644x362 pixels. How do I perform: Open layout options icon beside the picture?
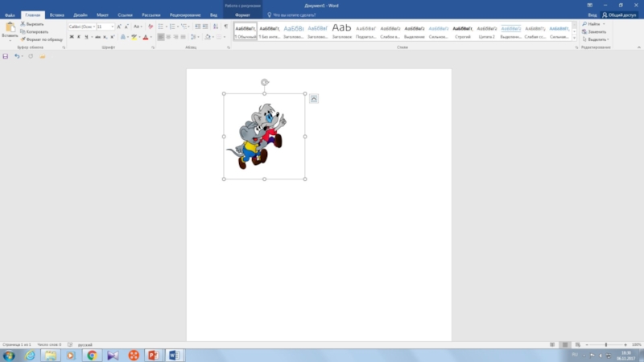click(x=314, y=99)
